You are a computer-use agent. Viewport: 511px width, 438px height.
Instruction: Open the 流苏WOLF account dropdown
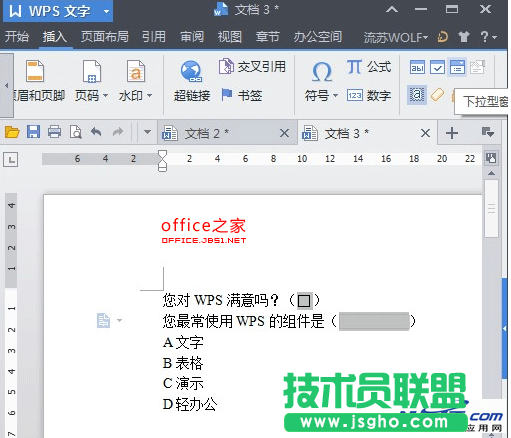(x=396, y=37)
